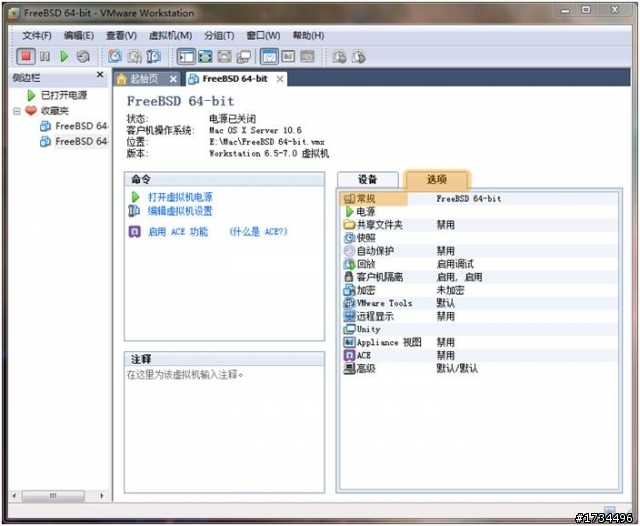Screen dimensions: 640x526
Task: Open the 帮助(H) menu
Action: click(x=308, y=36)
